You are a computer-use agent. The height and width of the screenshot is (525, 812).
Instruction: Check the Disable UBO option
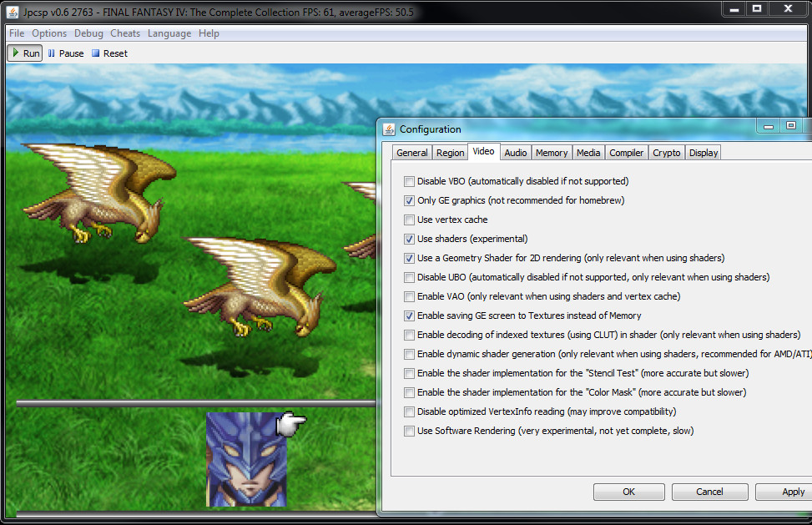pyautogui.click(x=409, y=277)
